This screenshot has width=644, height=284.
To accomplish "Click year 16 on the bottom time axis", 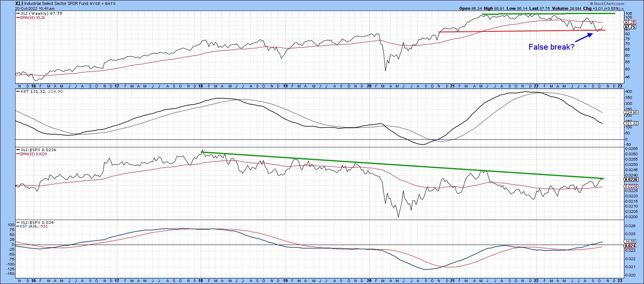I will point(33,281).
